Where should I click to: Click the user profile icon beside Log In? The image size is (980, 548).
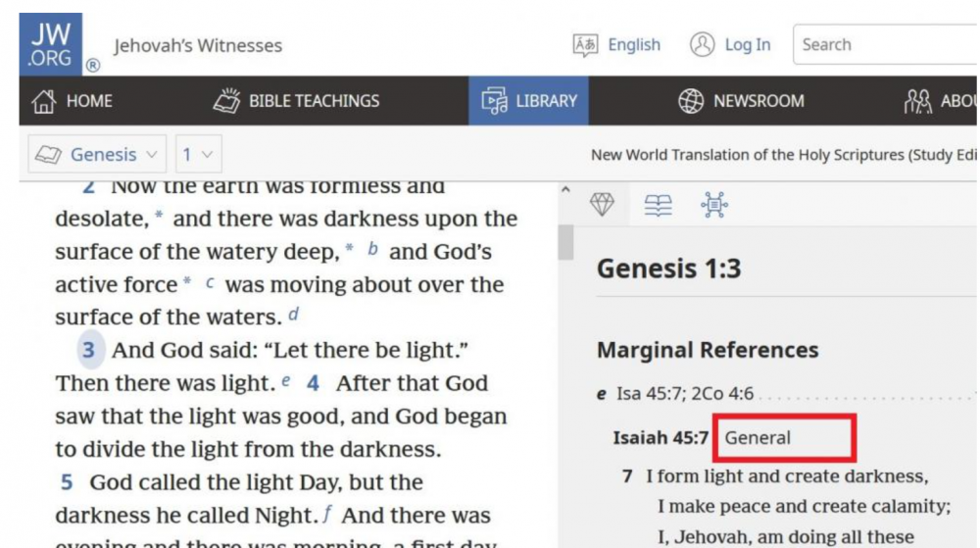click(x=702, y=45)
